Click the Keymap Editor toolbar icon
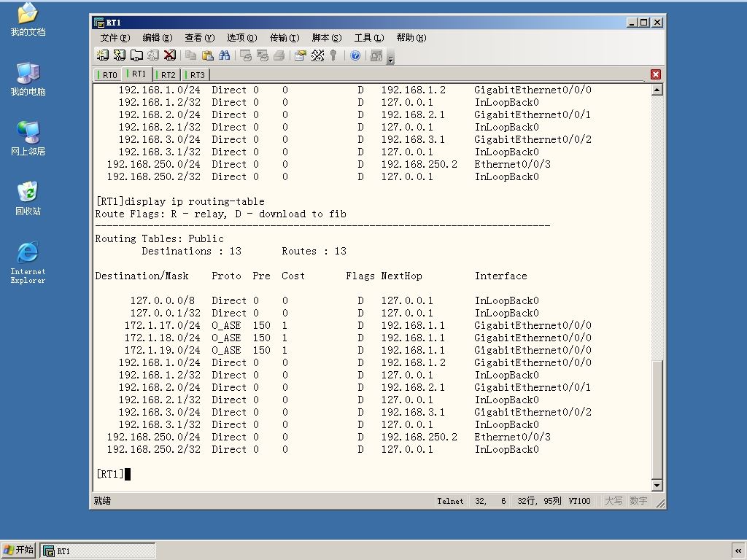Screen dimensions: 747x560 click(x=317, y=55)
